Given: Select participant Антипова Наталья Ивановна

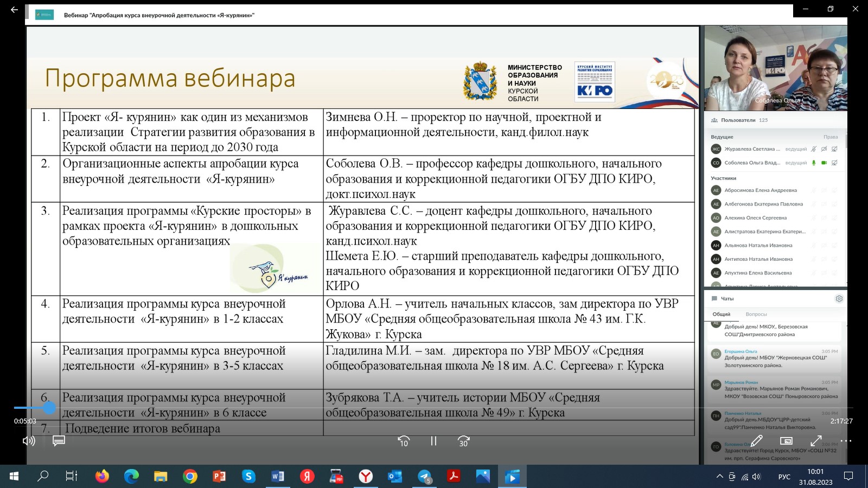Looking at the screenshot, I should [775, 259].
